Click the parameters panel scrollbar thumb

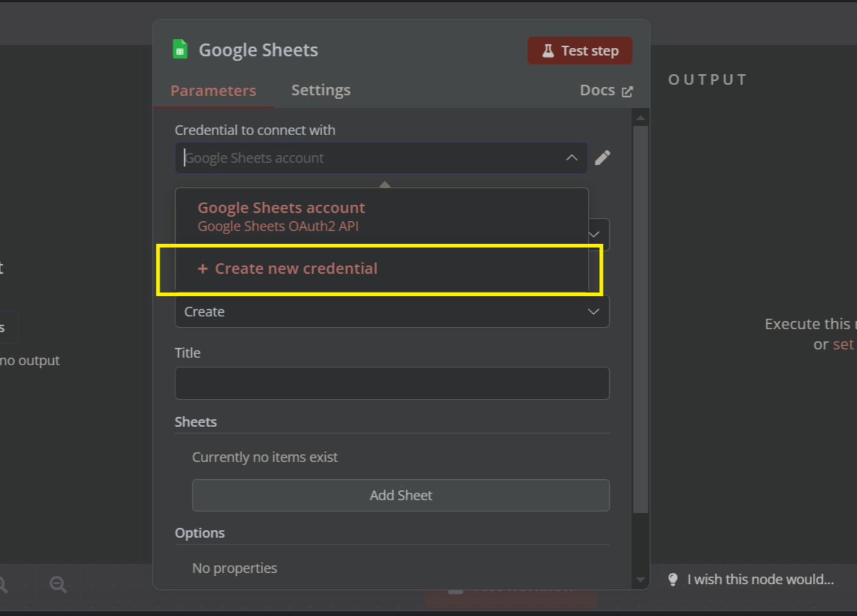point(640,319)
